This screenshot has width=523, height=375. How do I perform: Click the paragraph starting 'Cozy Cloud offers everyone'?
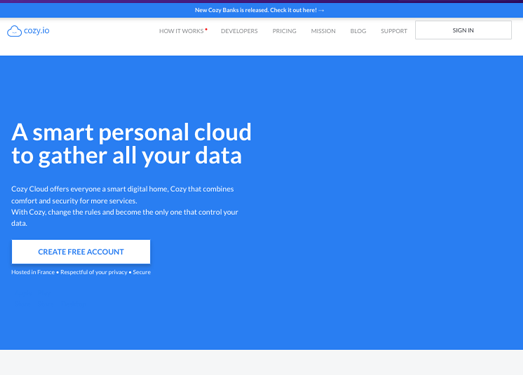click(x=125, y=206)
